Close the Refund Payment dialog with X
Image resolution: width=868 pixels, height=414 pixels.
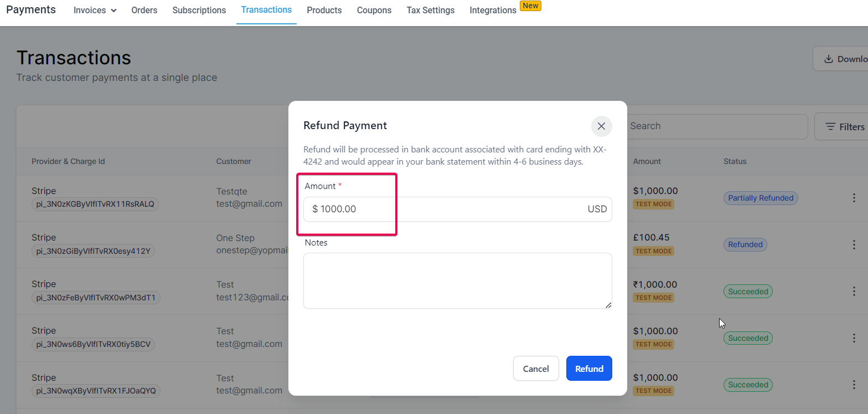pyautogui.click(x=601, y=126)
